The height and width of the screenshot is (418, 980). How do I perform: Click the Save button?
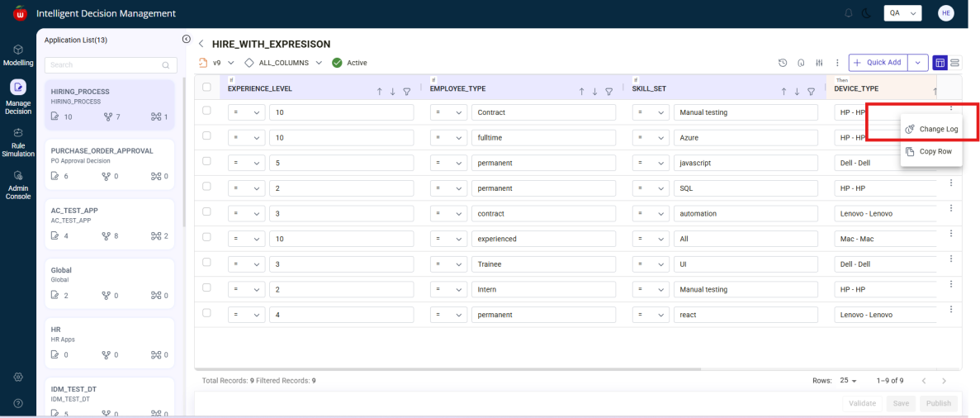point(901,404)
